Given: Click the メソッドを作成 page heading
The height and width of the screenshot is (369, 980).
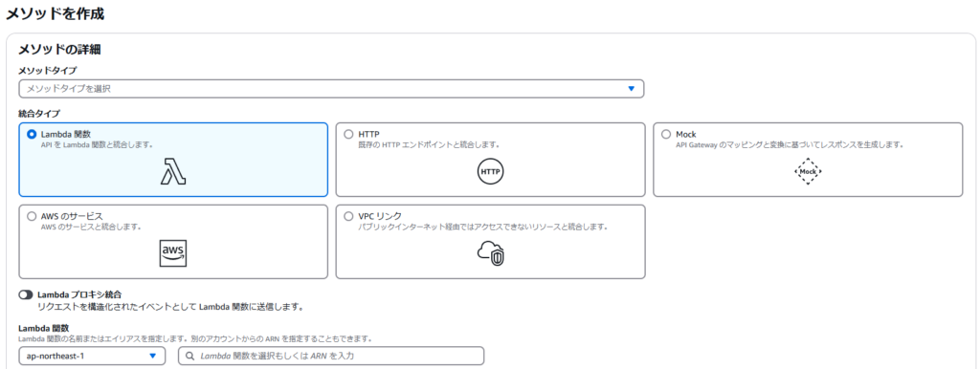Looking at the screenshot, I should [x=55, y=14].
